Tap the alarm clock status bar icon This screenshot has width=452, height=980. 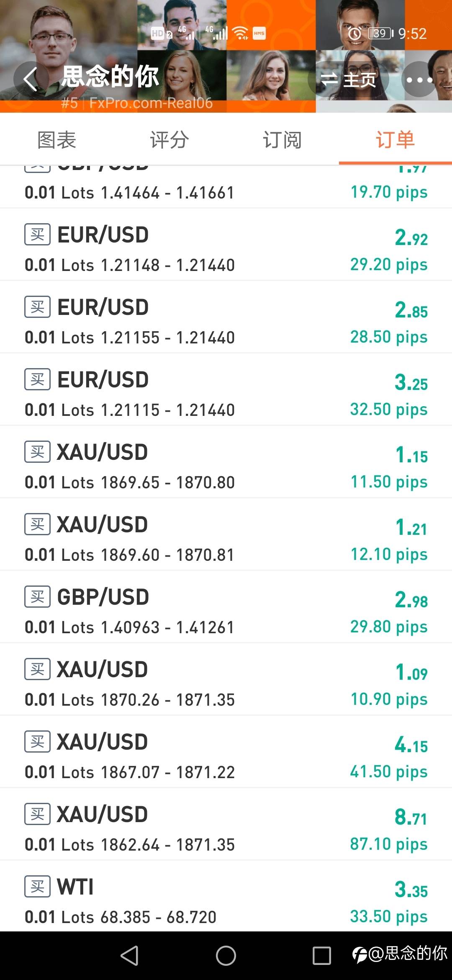(354, 33)
